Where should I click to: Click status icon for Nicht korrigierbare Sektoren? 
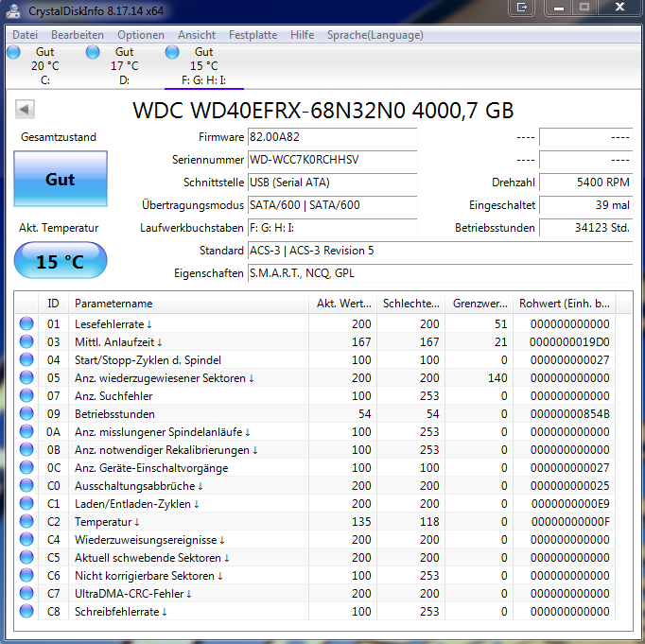(26, 575)
